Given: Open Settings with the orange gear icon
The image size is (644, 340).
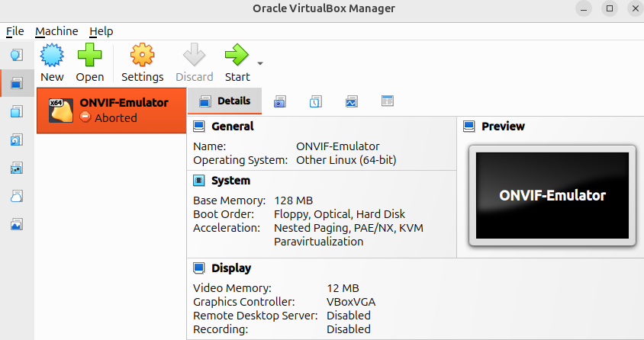Looking at the screenshot, I should tap(142, 56).
